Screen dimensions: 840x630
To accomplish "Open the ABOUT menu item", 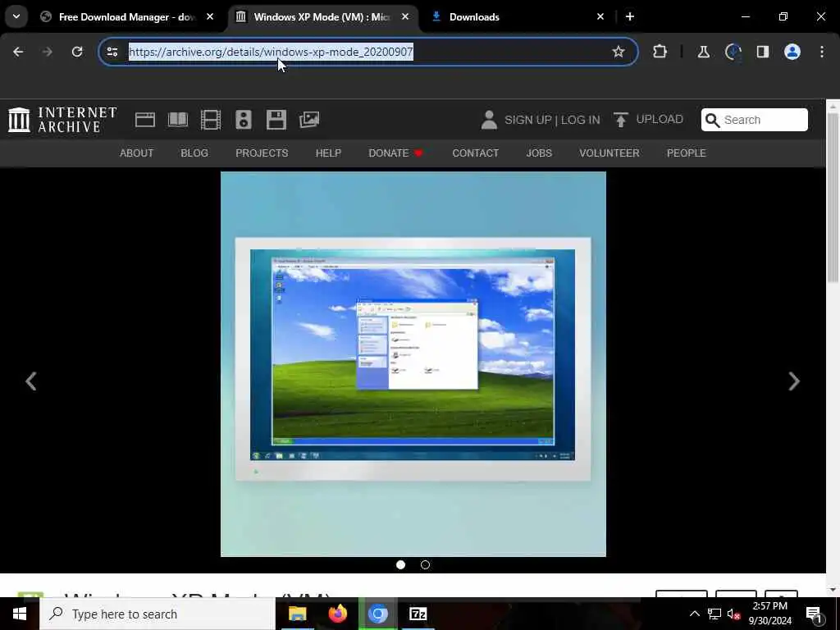I will pyautogui.click(x=137, y=153).
